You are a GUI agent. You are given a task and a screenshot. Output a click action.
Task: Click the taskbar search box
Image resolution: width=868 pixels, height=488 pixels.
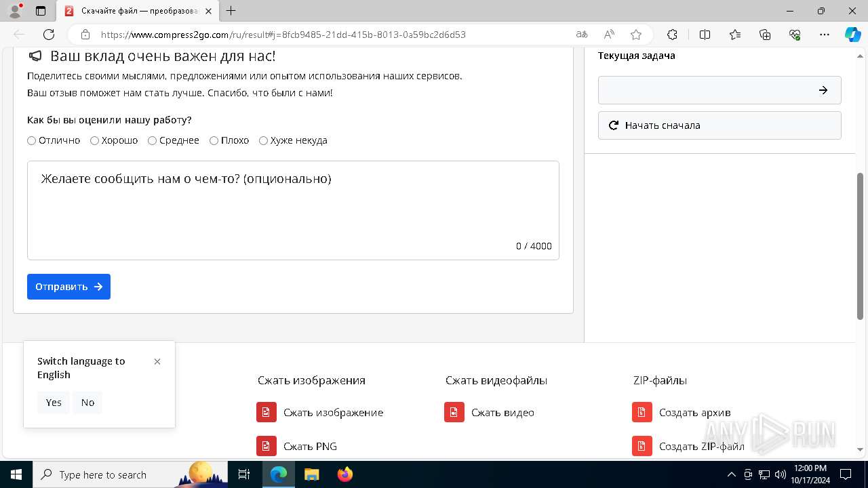click(x=130, y=474)
